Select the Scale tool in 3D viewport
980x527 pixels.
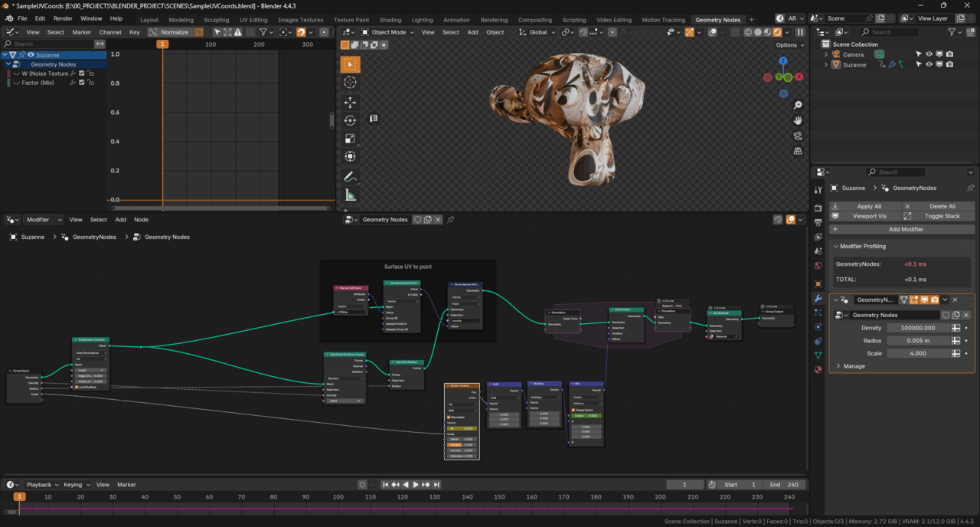tap(350, 139)
